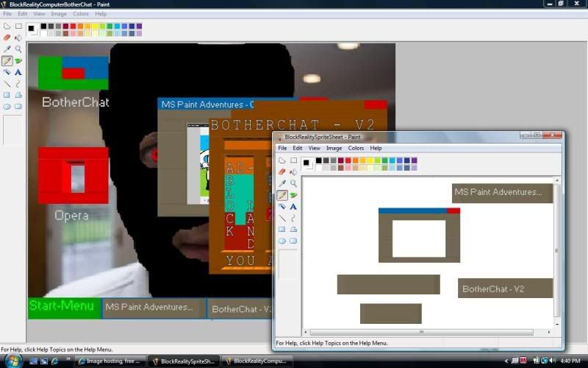Select rectangular Select tool in BlockRealitySpriteSheet window
The width and height of the screenshot is (588, 368).
[x=293, y=160]
